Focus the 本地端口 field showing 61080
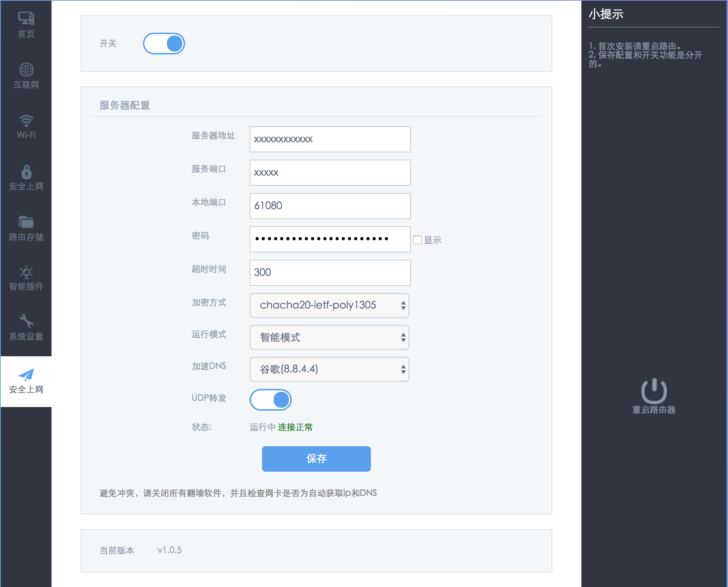 click(x=330, y=206)
